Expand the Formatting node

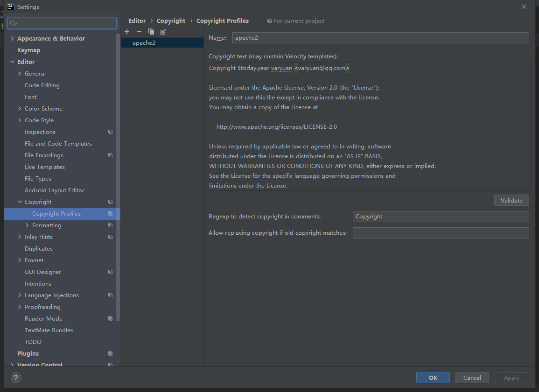tap(27, 225)
